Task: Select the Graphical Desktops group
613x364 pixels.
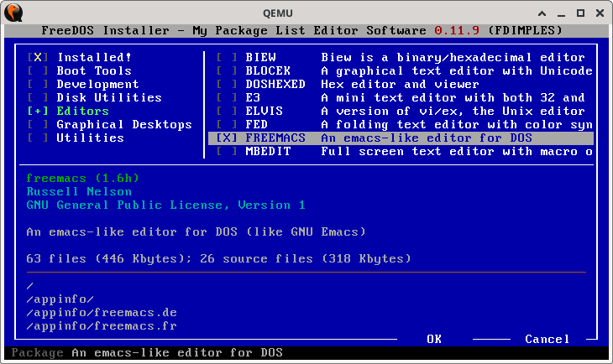Action: pyautogui.click(x=124, y=124)
